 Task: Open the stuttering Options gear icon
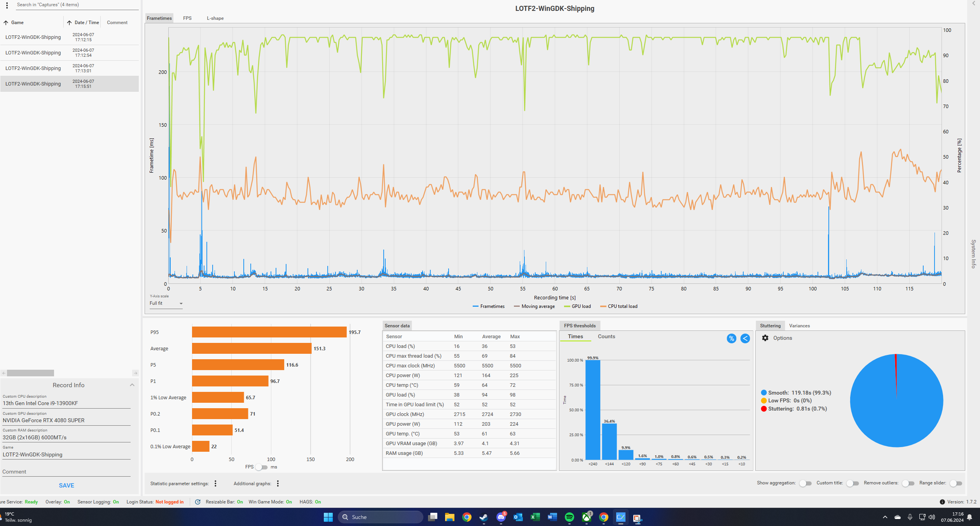point(765,338)
